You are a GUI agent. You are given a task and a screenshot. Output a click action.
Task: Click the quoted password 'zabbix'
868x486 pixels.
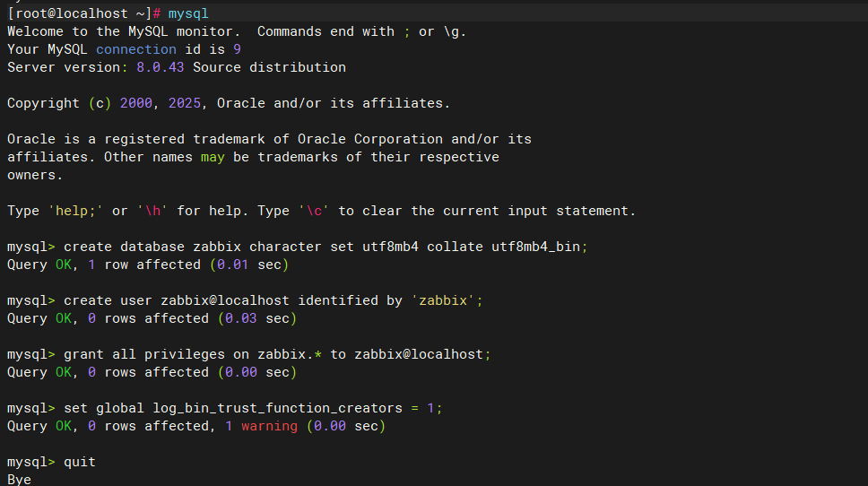443,300
